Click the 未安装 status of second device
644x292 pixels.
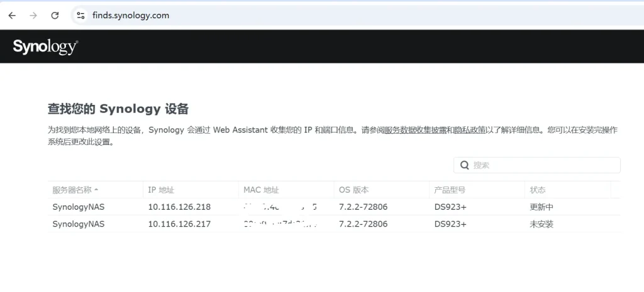click(x=541, y=224)
